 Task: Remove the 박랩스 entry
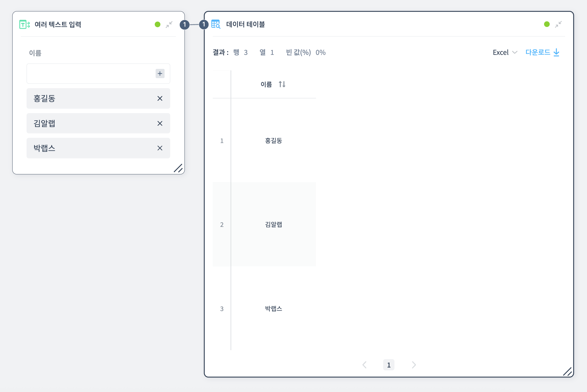point(160,148)
